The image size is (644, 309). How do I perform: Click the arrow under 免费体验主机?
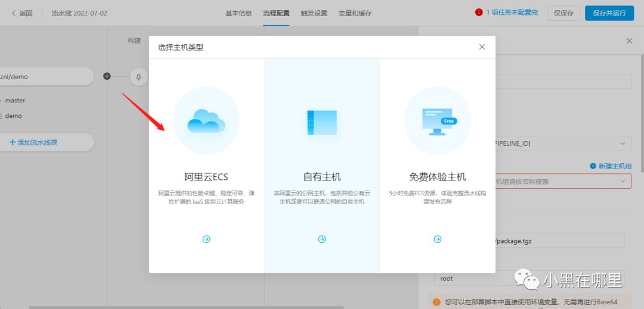pos(438,239)
